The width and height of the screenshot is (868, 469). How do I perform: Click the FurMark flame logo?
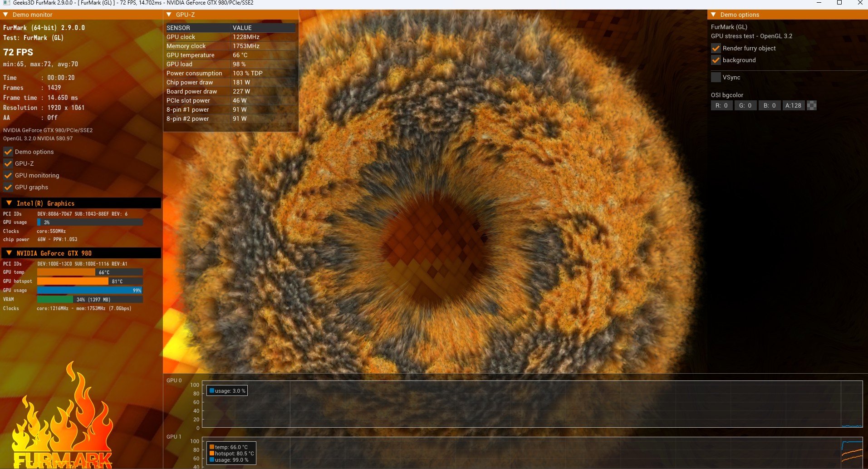63,415
